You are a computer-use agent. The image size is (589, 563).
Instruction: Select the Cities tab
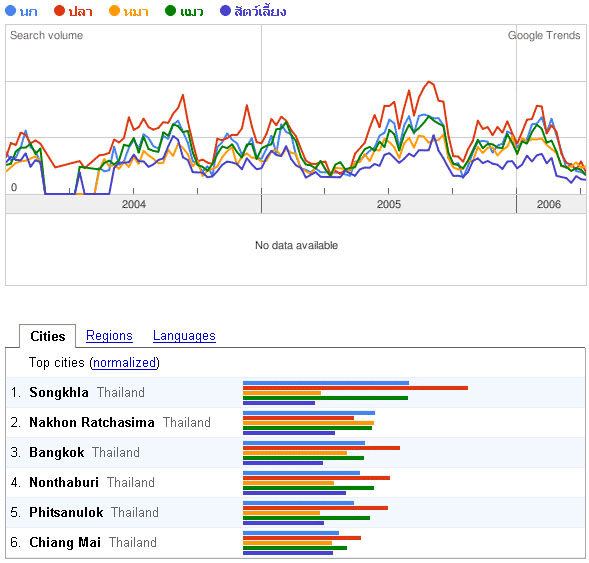48,336
